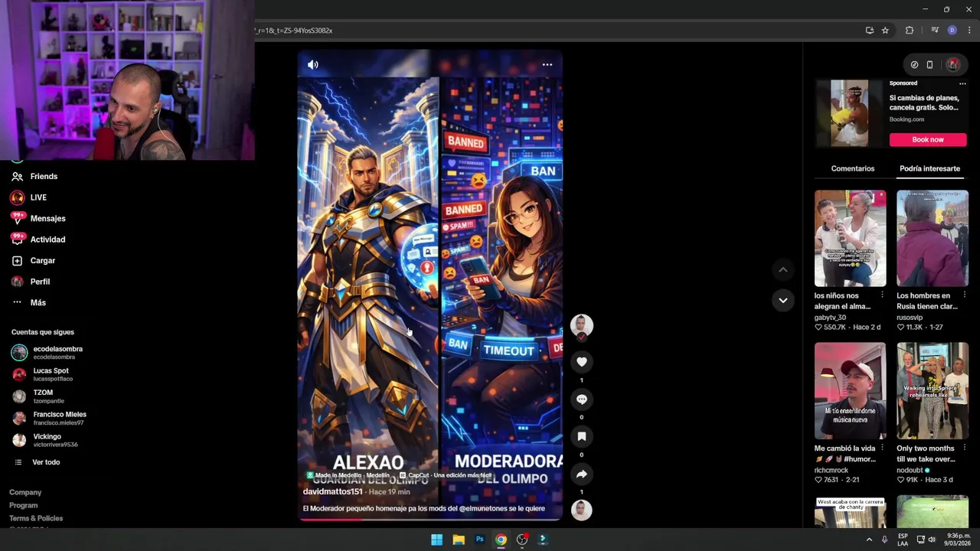Expand the Company footer section
This screenshot has height=551, width=980.
tap(25, 493)
